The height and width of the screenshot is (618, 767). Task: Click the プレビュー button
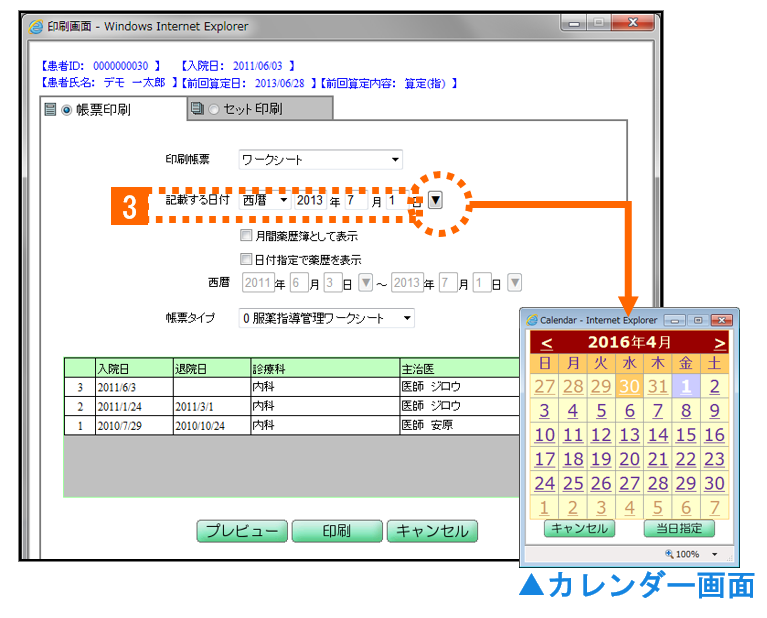tap(242, 531)
